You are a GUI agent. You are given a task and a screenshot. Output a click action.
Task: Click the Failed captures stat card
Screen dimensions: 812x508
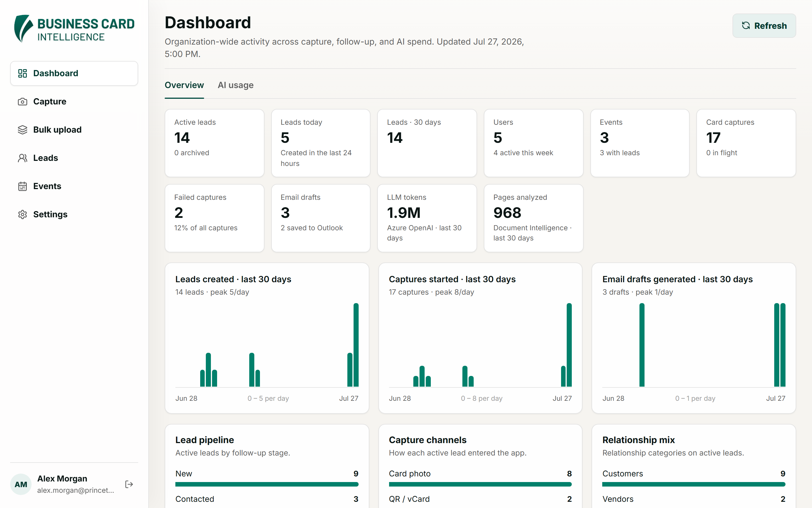214,218
